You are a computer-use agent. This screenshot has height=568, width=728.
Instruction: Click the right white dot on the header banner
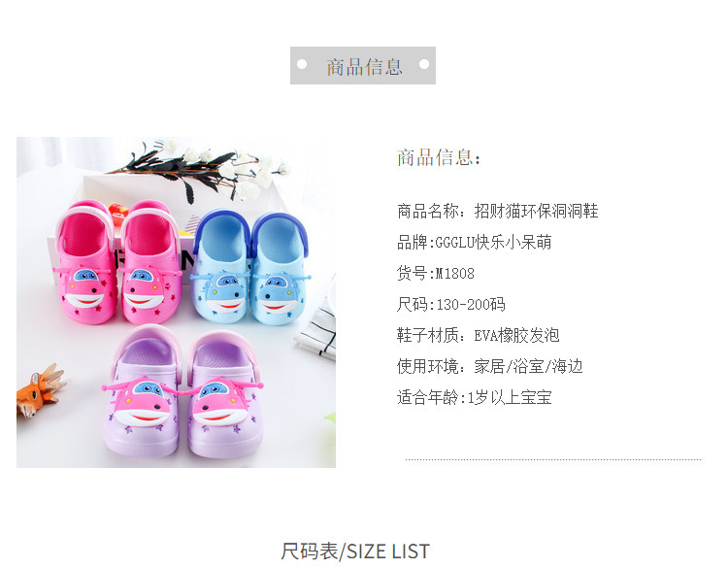pyautogui.click(x=424, y=64)
